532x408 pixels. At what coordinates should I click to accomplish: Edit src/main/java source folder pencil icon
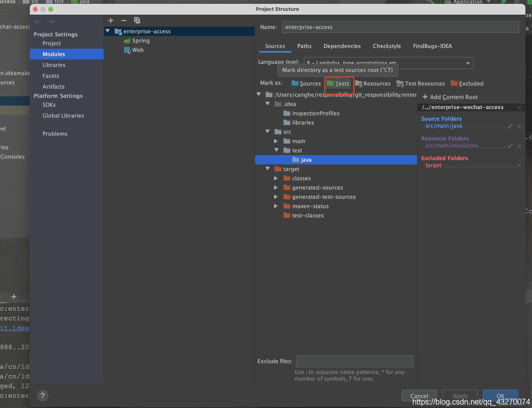pyautogui.click(x=510, y=126)
